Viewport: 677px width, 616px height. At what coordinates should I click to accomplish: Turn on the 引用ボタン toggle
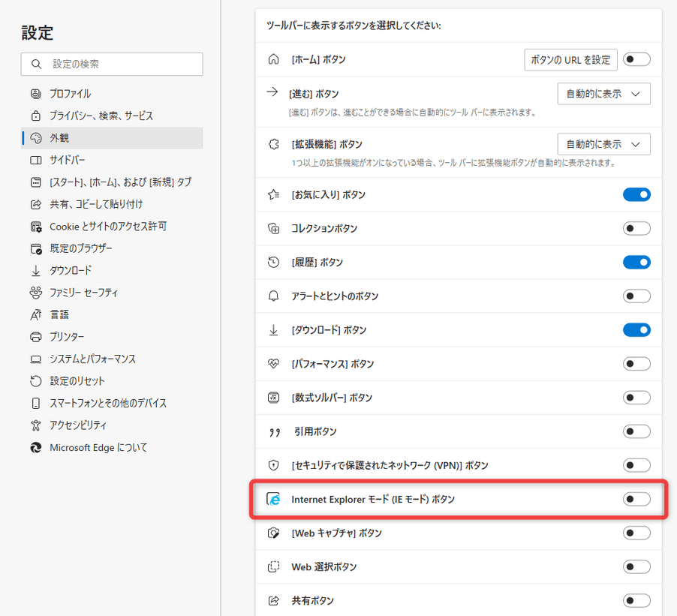click(x=636, y=431)
